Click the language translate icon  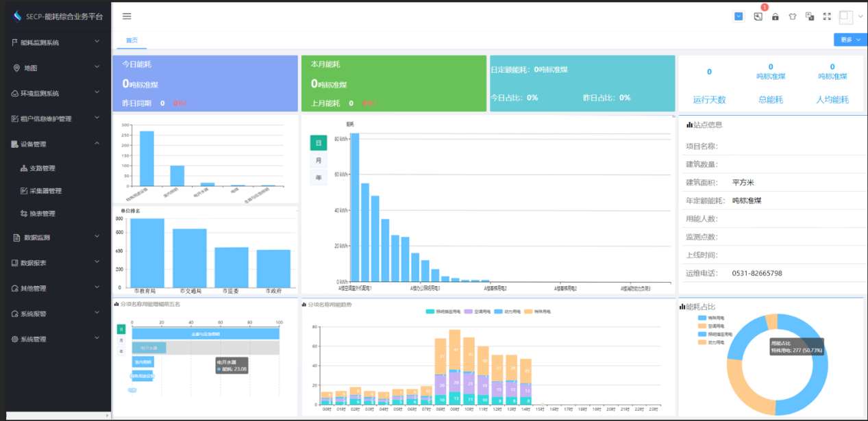[x=810, y=16]
